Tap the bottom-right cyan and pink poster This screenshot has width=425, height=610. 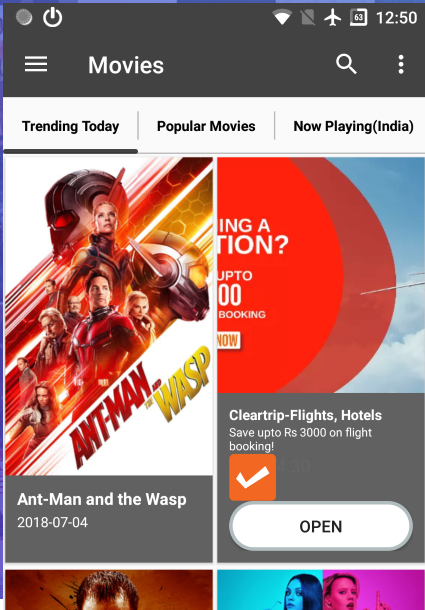click(321, 590)
